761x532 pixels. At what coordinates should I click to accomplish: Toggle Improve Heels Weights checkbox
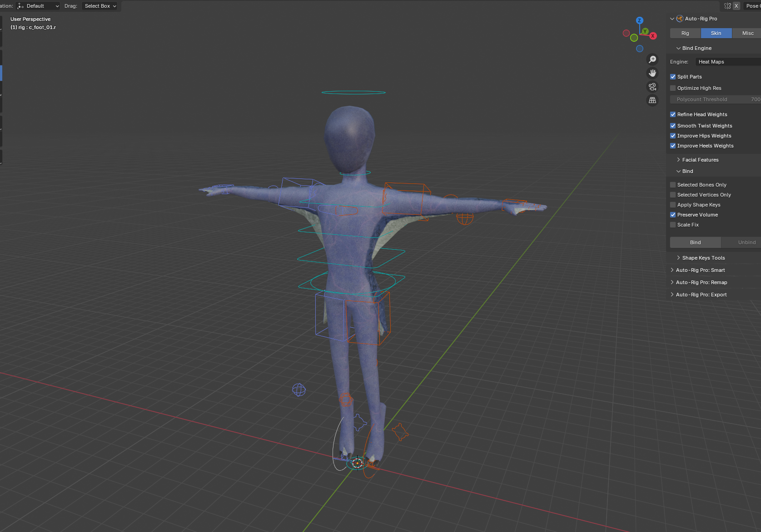point(673,146)
